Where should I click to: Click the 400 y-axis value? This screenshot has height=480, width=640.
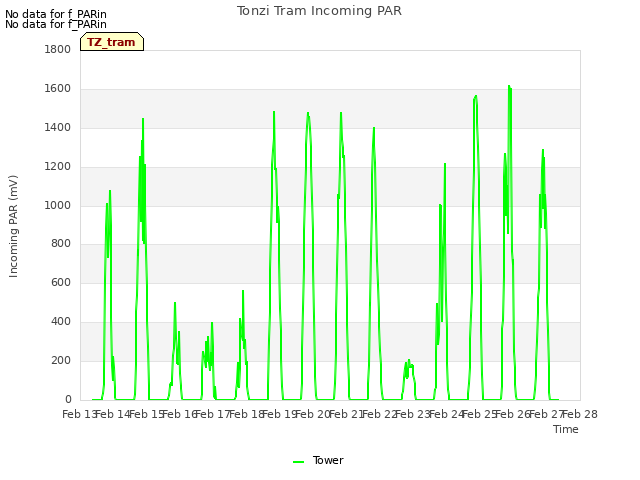coord(61,322)
